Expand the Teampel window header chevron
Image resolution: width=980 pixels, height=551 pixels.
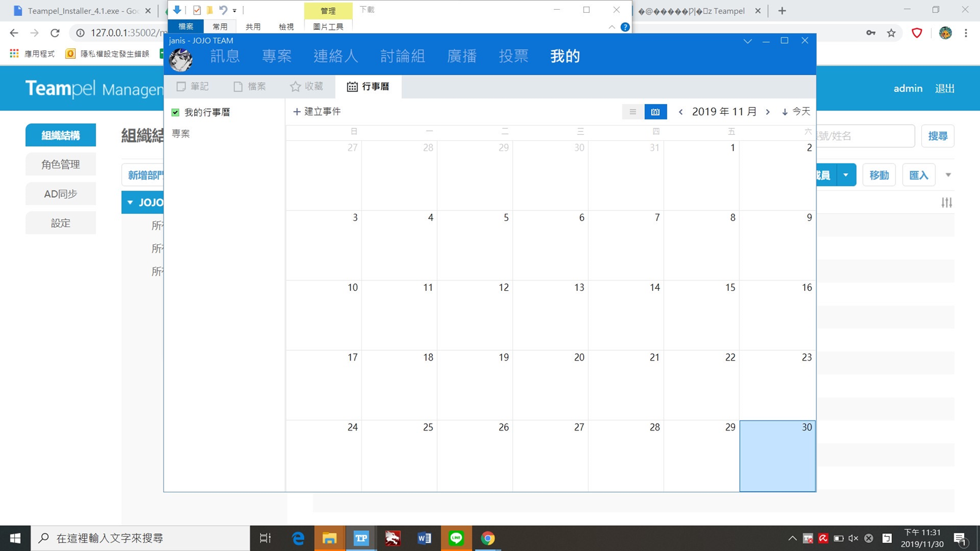[747, 41]
